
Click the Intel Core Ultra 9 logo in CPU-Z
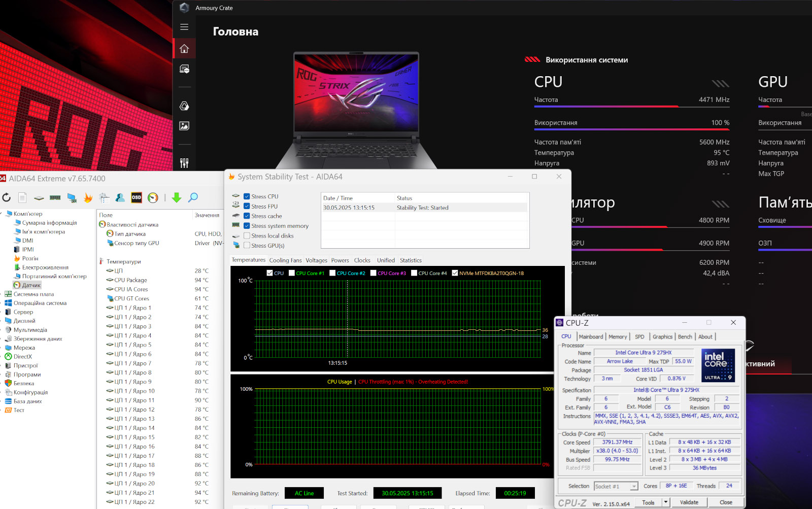[718, 365]
